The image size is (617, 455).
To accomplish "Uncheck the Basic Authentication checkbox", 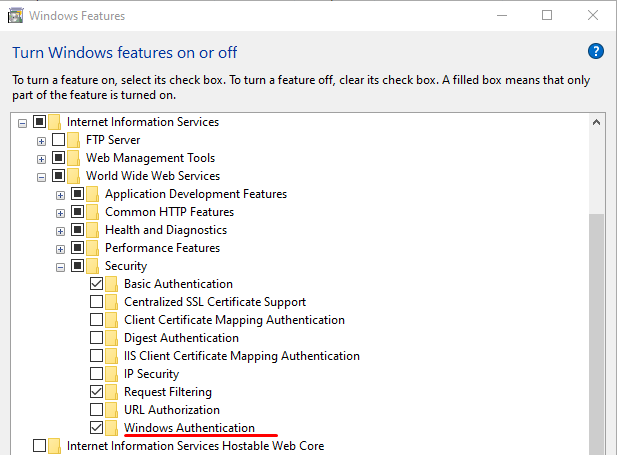I will (x=96, y=283).
